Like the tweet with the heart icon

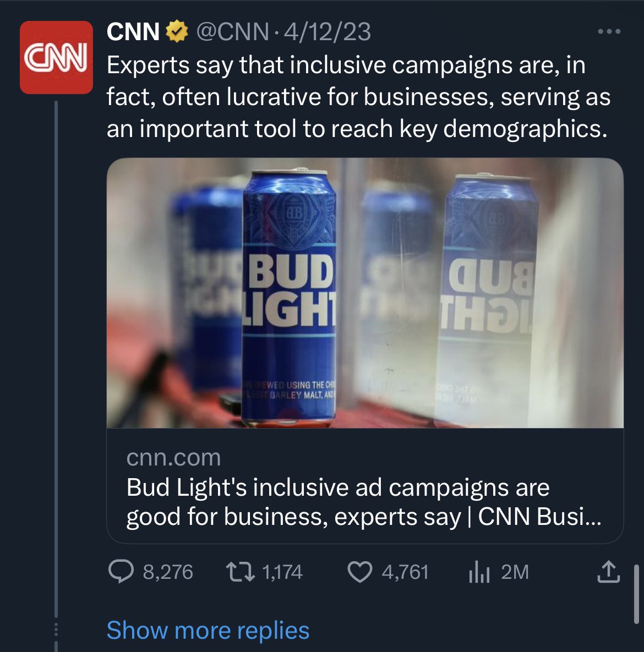coord(360,572)
